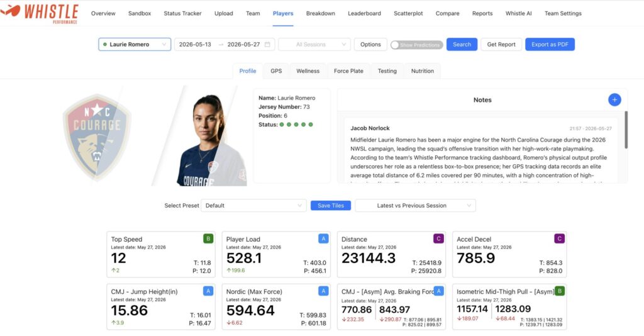Click grade B badge on Top Speed tile

click(x=208, y=238)
